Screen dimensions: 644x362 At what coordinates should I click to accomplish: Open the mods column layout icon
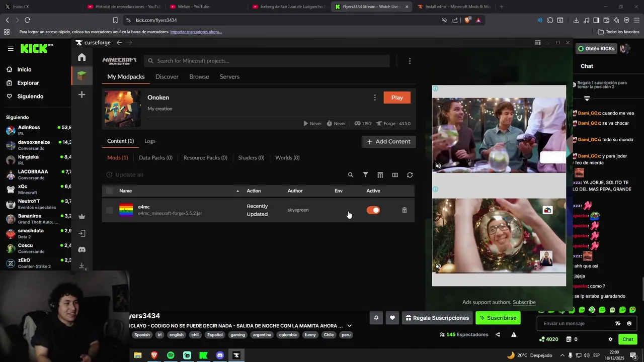[x=395, y=175]
